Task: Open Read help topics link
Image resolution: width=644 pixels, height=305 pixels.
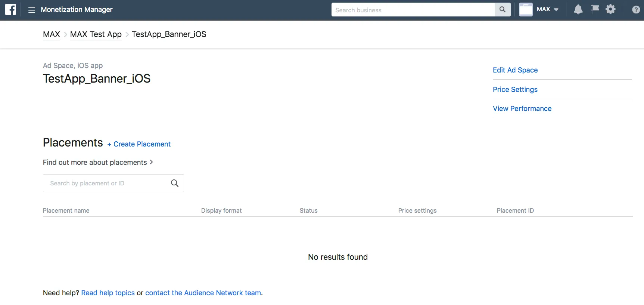Action: (x=108, y=293)
